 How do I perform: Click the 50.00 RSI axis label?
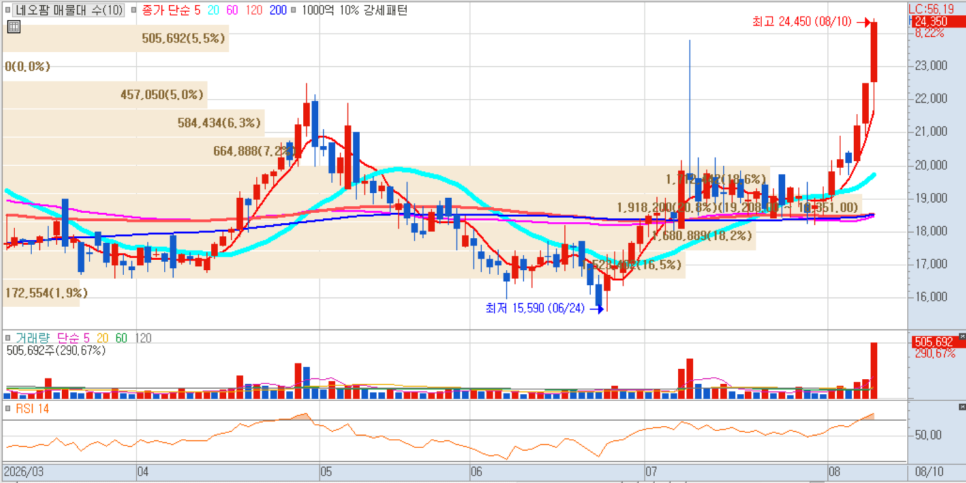[x=927, y=436]
